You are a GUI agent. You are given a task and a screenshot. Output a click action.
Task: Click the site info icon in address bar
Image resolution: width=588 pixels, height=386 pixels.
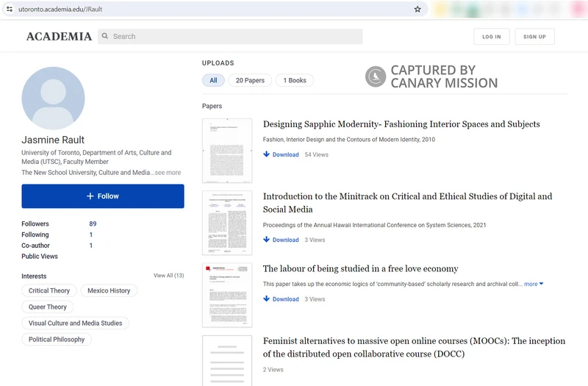(10, 9)
